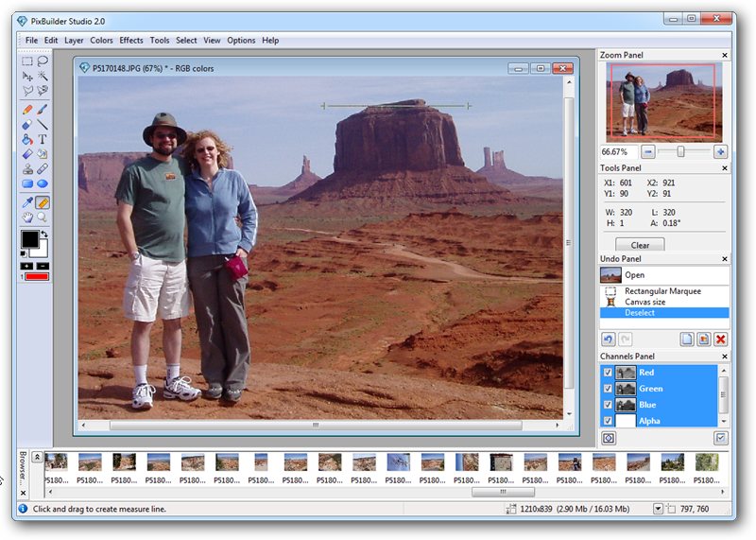756x540 pixels.
Task: Choose the Eyedropper tool
Action: click(27, 202)
